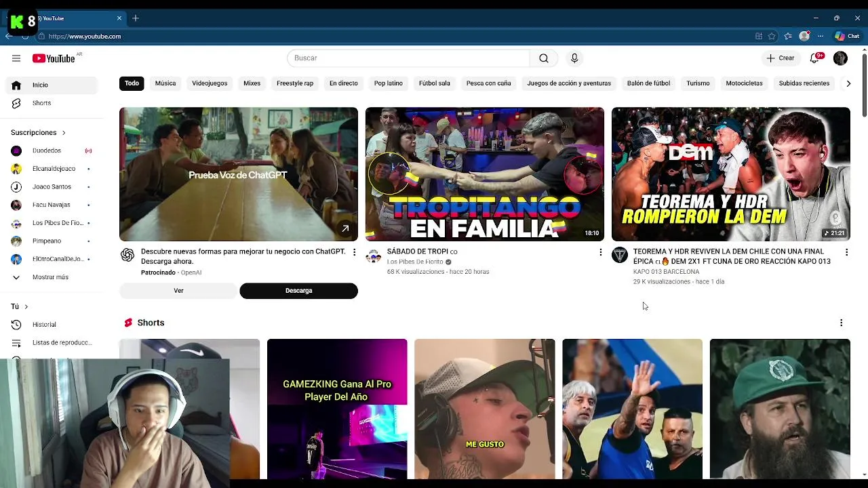This screenshot has width=868, height=488.
Task: Open options menu for TEOREMA Y HDR video
Action: [846, 252]
